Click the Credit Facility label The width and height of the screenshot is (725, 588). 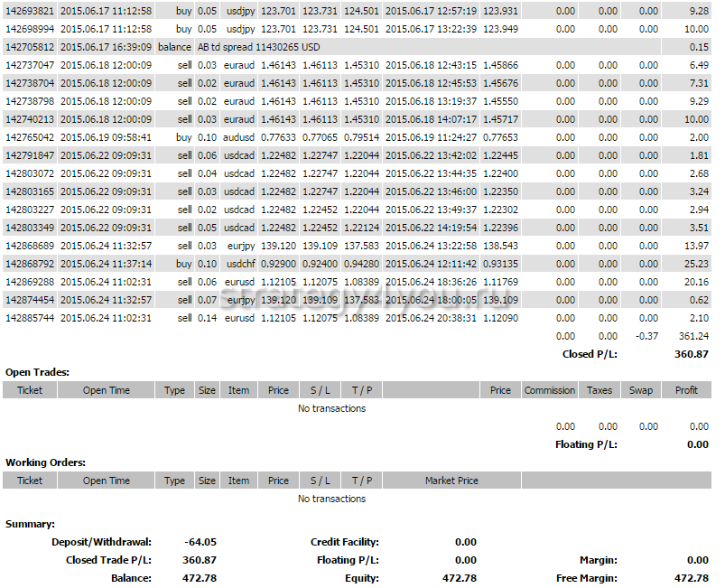[344, 542]
